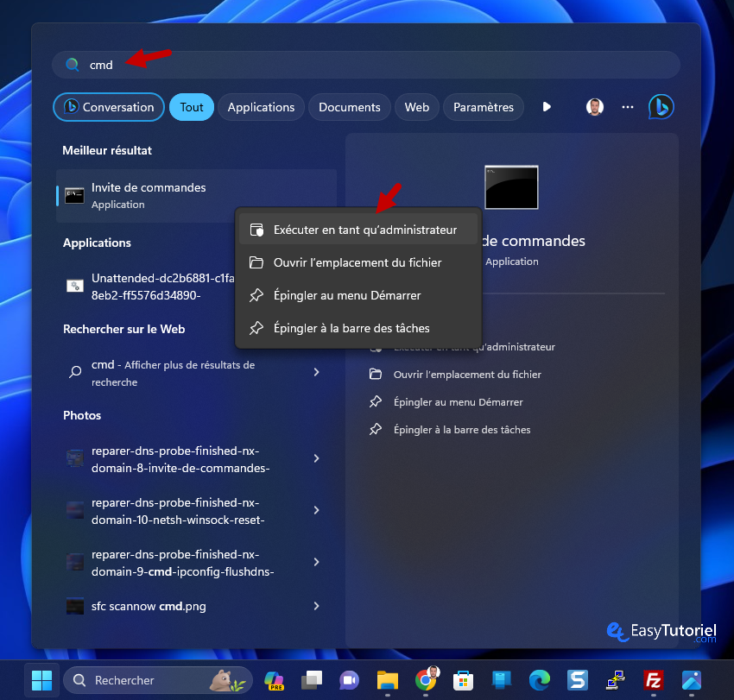Open the three-dot more options menu
734x700 pixels.
[627, 107]
